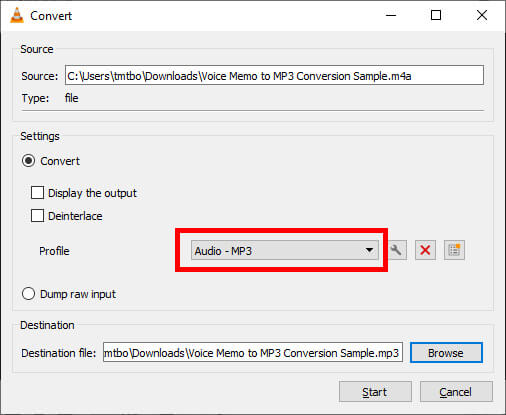
Task: Click the 'Type:' label text
Action: point(35,98)
